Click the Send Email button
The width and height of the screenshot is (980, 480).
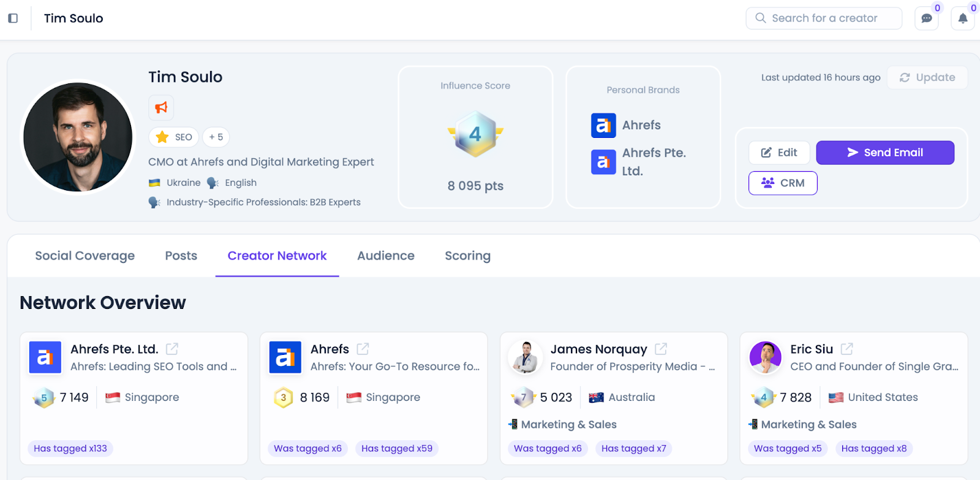click(885, 153)
